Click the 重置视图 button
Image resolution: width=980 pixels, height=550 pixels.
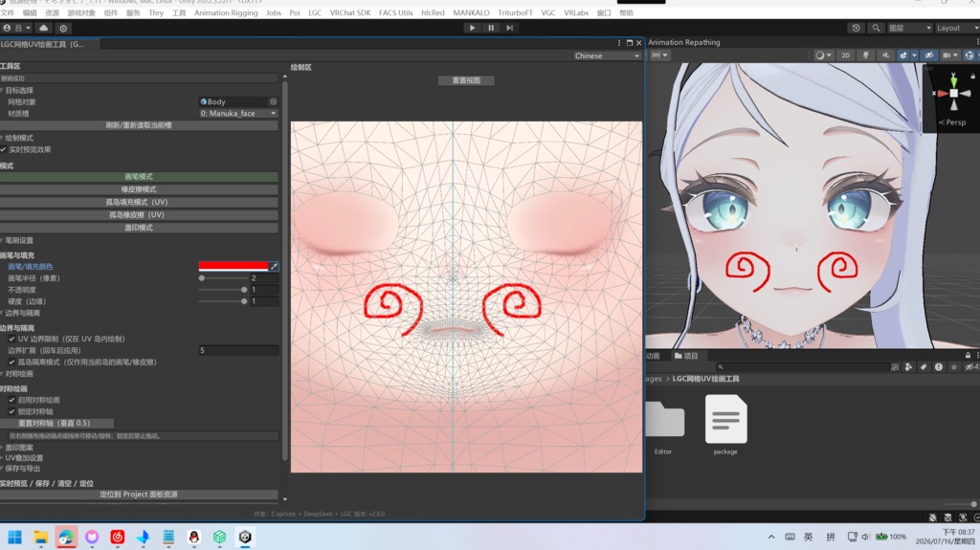click(466, 80)
